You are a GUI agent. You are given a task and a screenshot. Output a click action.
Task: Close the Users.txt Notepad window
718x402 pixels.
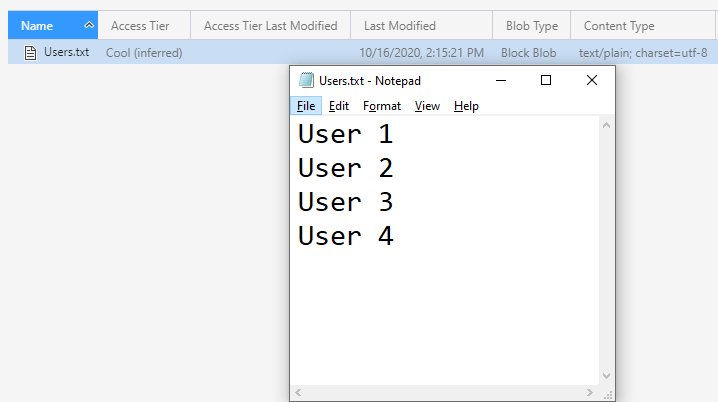[592, 81]
